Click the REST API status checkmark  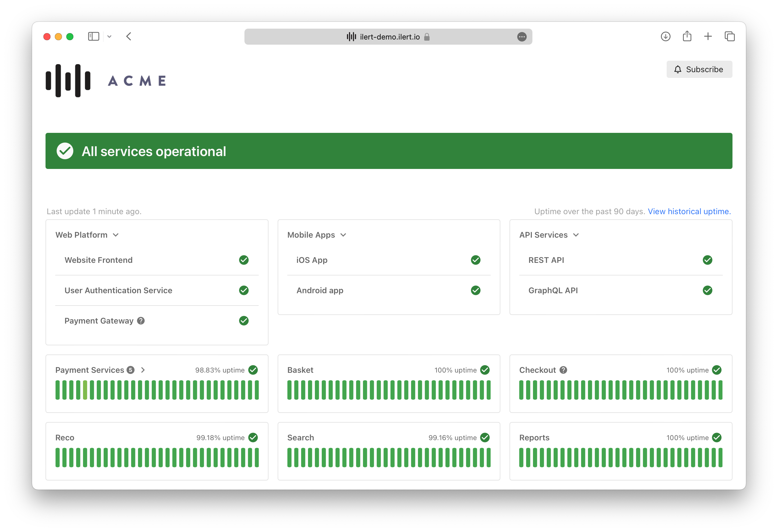pyautogui.click(x=707, y=260)
